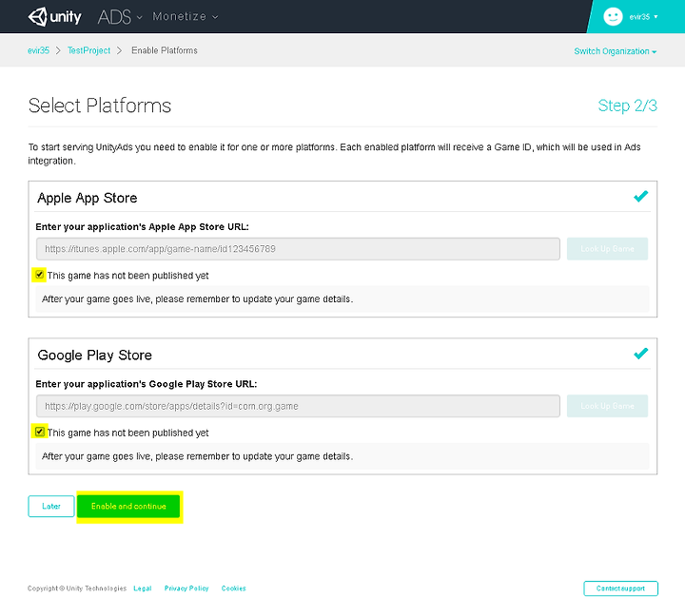Click Look Up Game for Apple App Store

pyautogui.click(x=607, y=249)
